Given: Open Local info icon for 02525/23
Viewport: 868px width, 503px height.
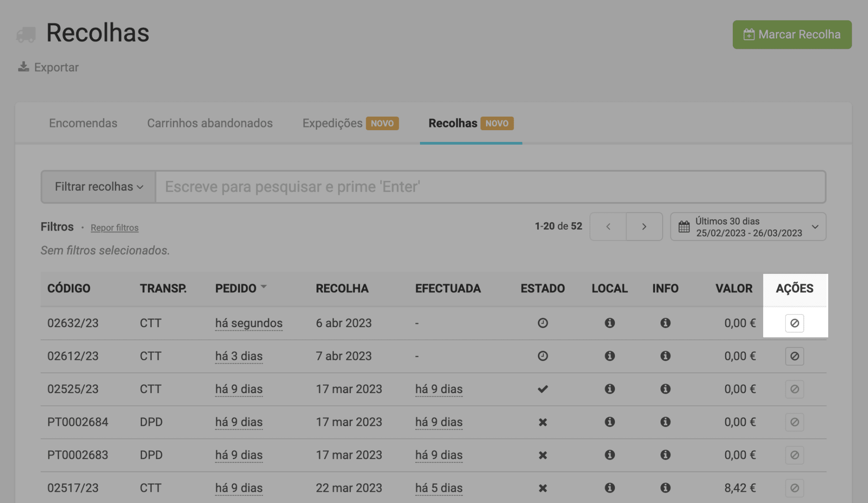Looking at the screenshot, I should click(x=609, y=389).
